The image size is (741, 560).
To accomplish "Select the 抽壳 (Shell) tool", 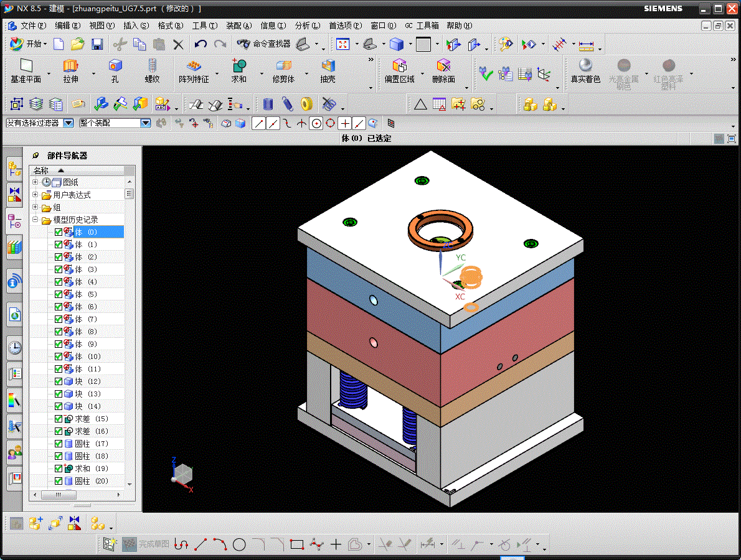I will (328, 70).
